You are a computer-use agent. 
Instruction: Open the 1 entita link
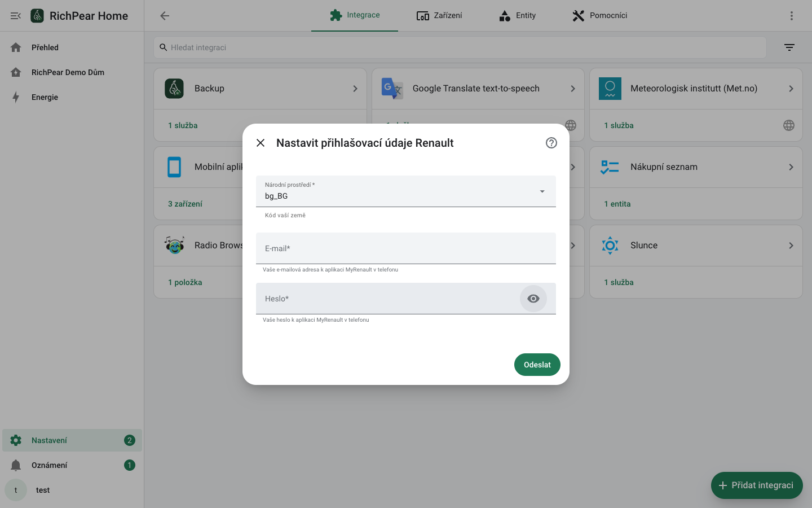coord(617,204)
